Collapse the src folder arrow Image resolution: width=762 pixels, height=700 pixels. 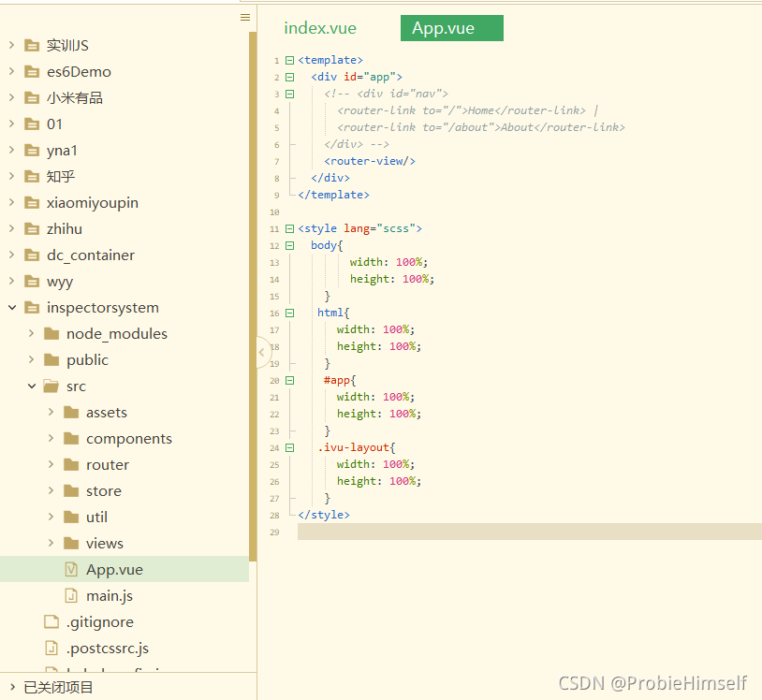[x=32, y=386]
